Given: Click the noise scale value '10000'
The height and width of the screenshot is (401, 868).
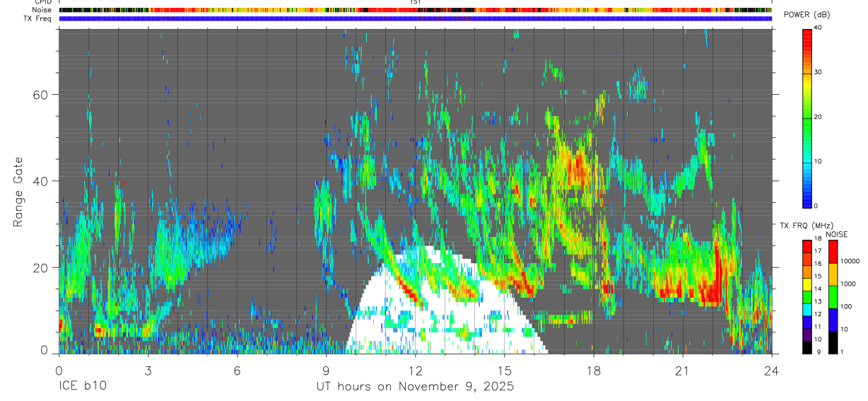Looking at the screenshot, I should (x=851, y=261).
